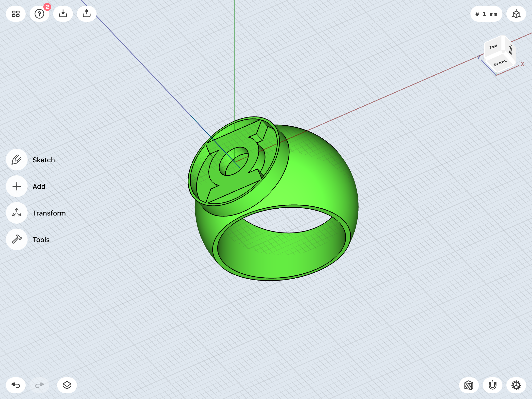Open the Sketch tool pencil icon
Viewport: 532px width, 399px height.
[x=17, y=160]
